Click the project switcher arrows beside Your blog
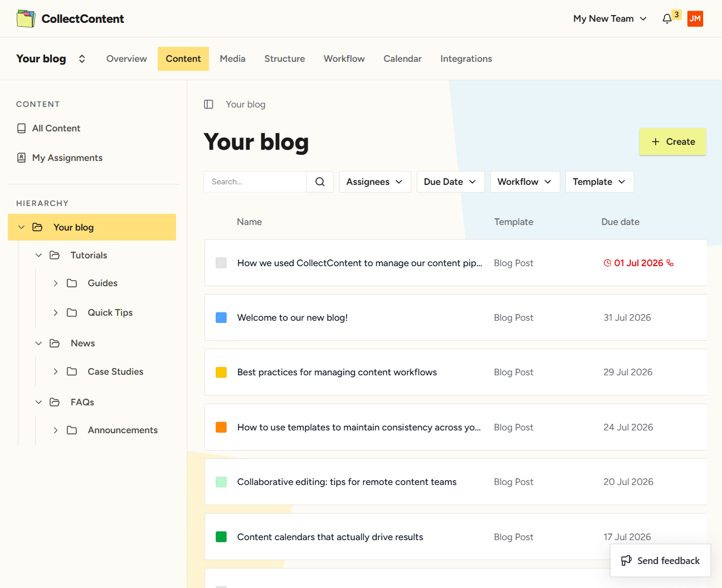The width and height of the screenshot is (722, 588). (x=82, y=58)
